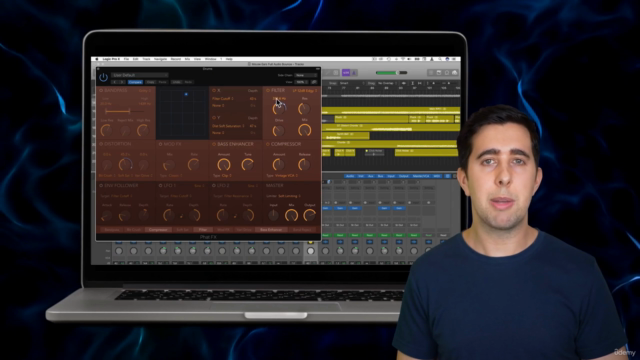Open the File menu
640x360 pixels.
[127, 59]
